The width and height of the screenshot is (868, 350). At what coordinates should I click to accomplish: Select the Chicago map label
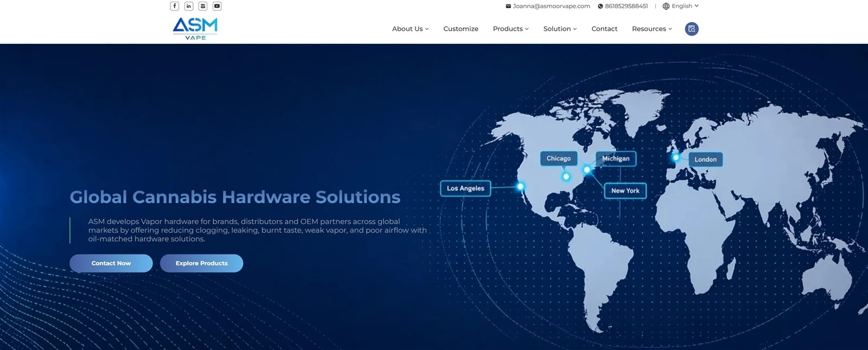tap(558, 158)
